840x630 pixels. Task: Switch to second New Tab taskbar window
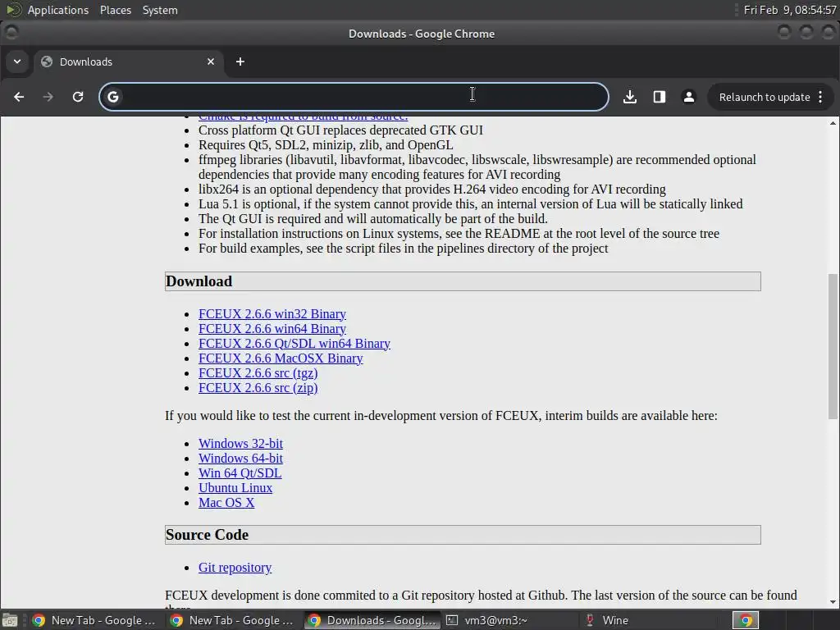coord(232,620)
